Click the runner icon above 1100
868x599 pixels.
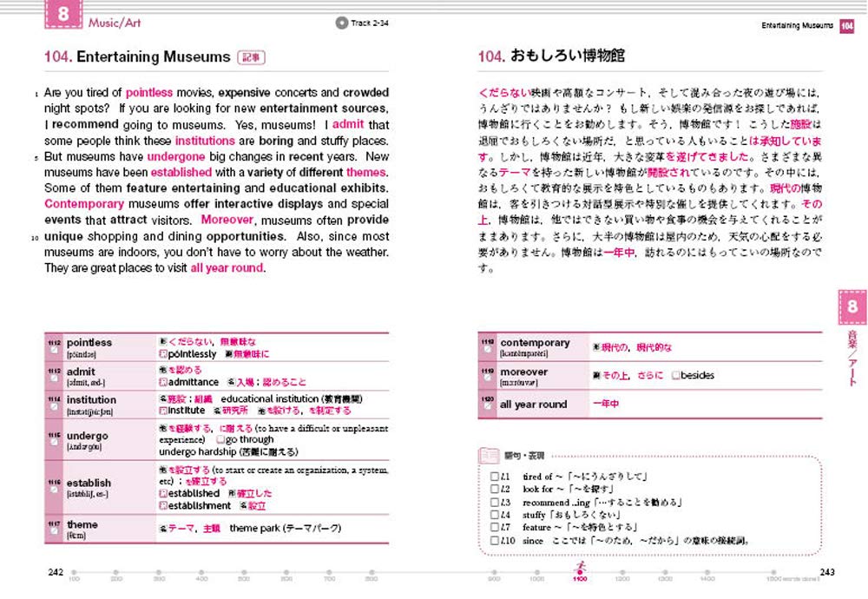click(x=580, y=568)
